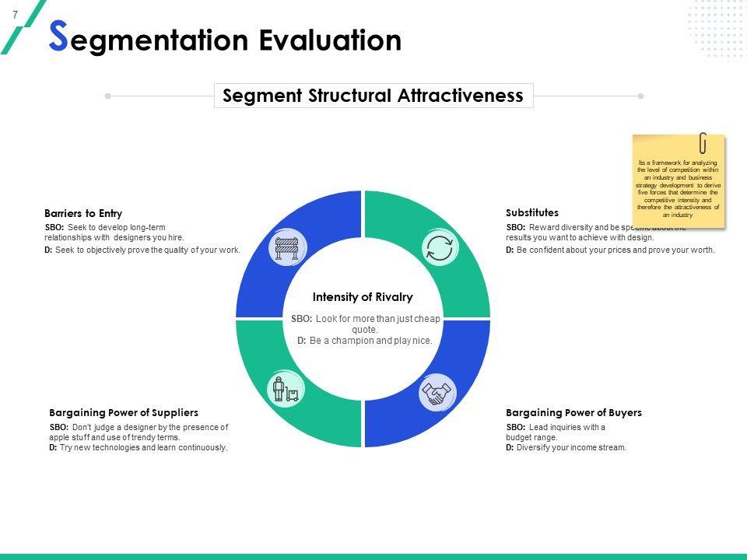The image size is (747, 560).
Task: Click the supplier worker with cart icon
Action: pyautogui.click(x=286, y=389)
